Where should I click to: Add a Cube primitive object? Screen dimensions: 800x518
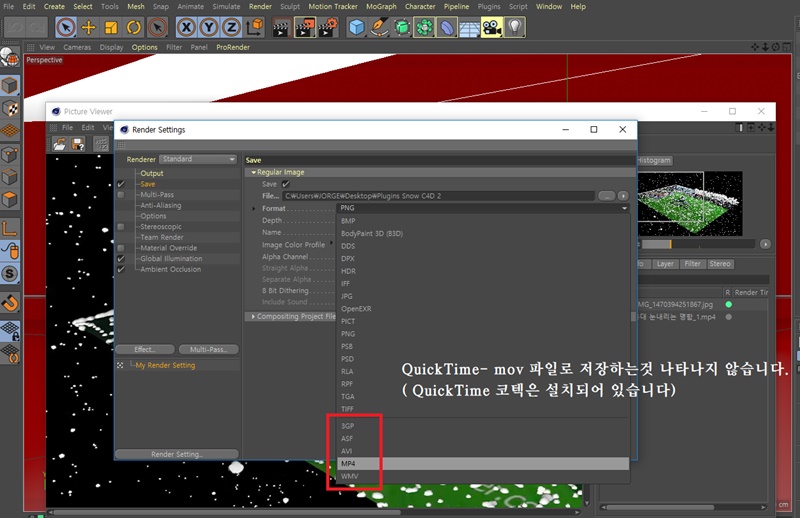(357, 27)
